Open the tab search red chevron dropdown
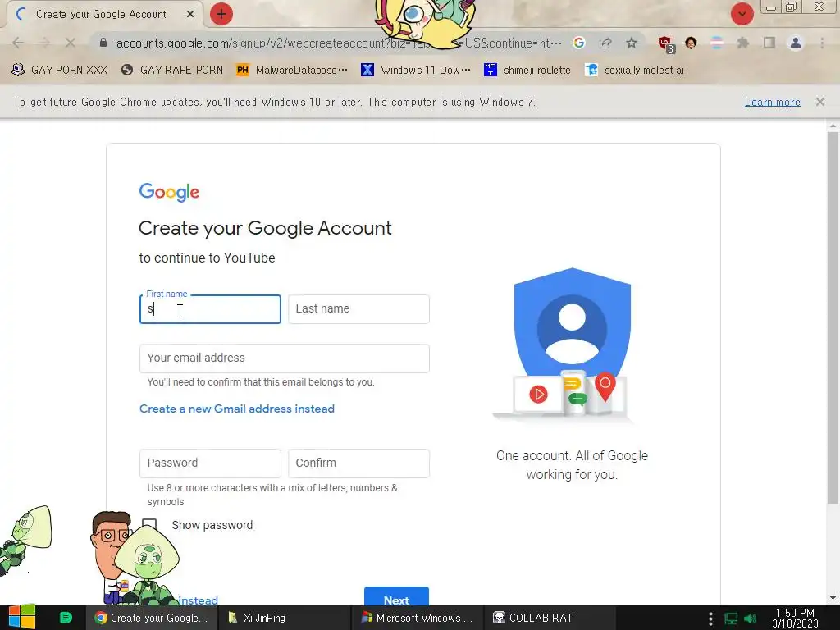Viewport: 840px width, 630px height. coord(742,14)
